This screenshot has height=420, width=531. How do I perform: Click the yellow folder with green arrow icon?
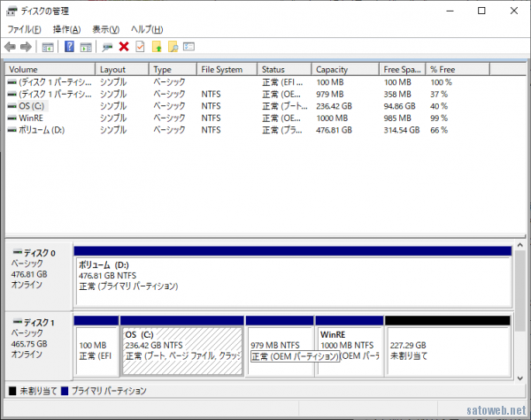click(x=157, y=46)
